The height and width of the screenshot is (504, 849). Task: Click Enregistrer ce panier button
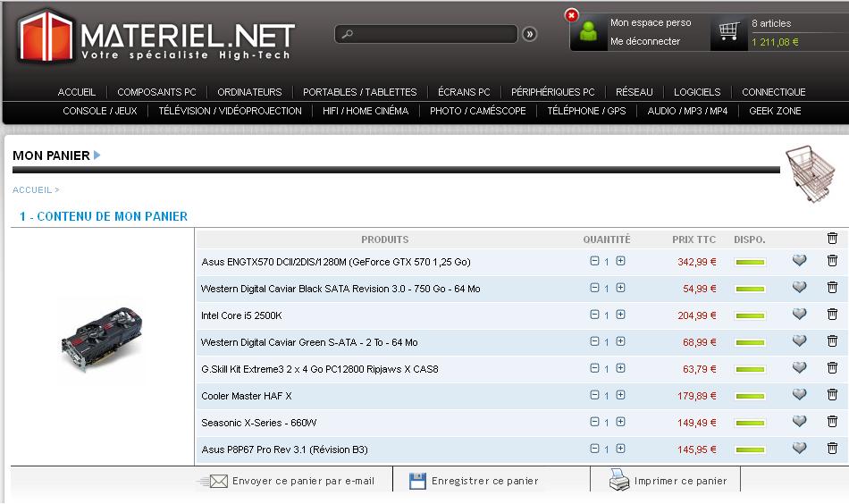(x=484, y=481)
